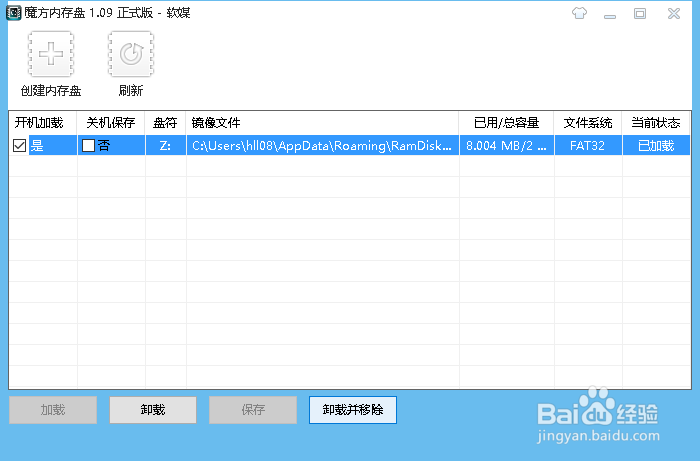
Task: Click the 已加载 status cell
Action: click(656, 145)
